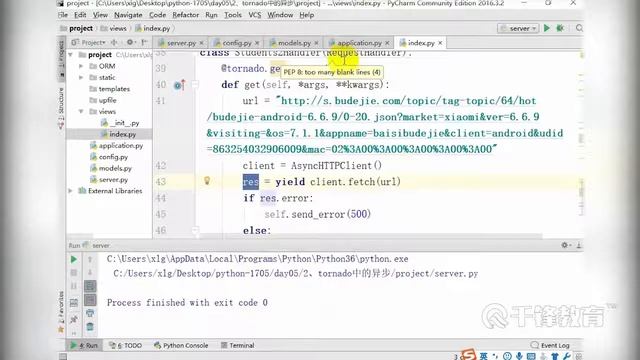Screen dimensions: 640x360
Task: Open the Python Console tool window
Action: point(181,345)
